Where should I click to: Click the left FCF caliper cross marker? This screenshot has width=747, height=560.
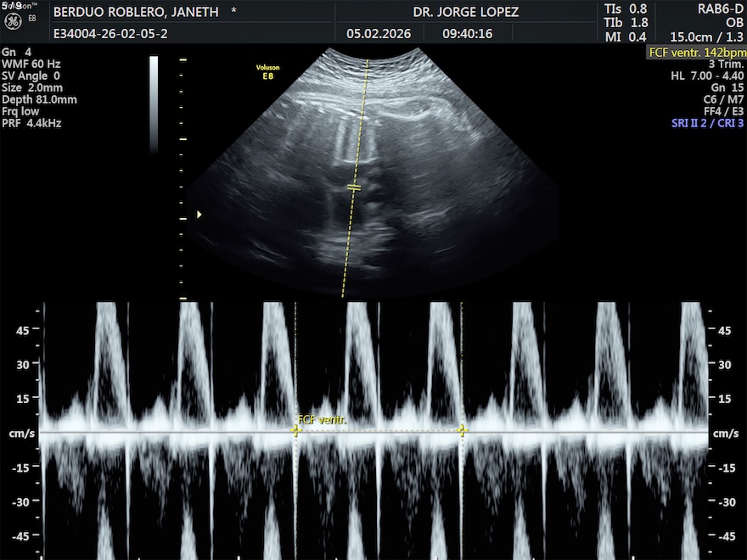296,431
